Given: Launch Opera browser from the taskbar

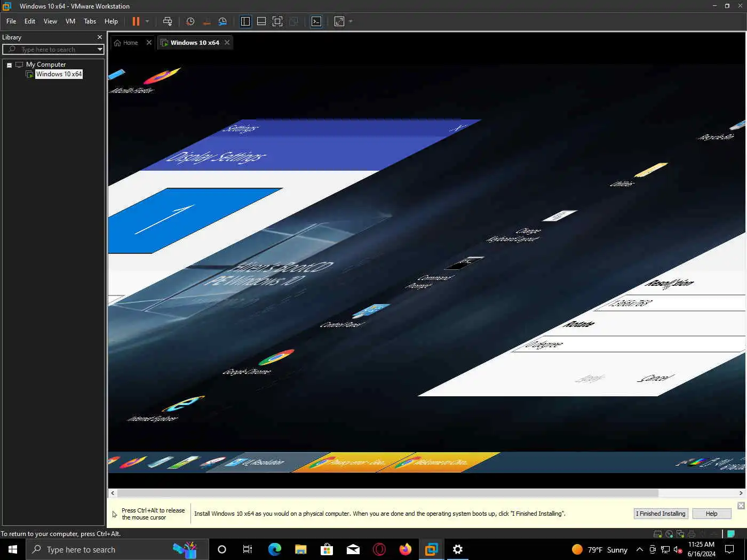Looking at the screenshot, I should click(x=379, y=549).
